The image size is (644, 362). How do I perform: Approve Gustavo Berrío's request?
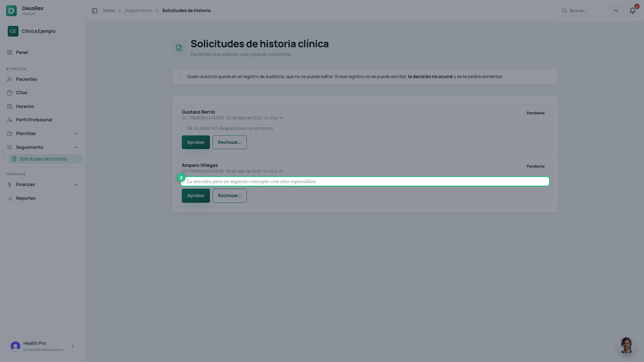196,142
